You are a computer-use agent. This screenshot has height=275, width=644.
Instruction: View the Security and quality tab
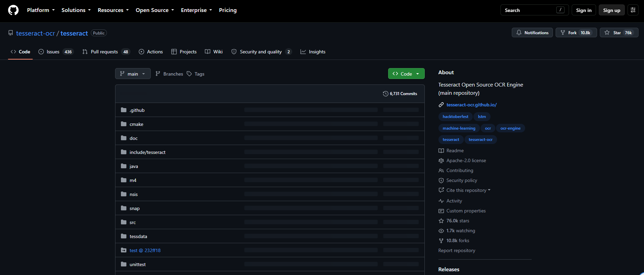262,52
